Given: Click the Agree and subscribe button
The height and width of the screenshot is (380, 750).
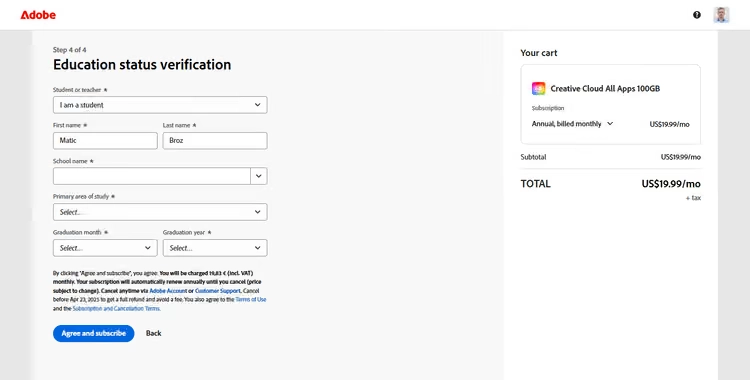Looking at the screenshot, I should pos(94,334).
